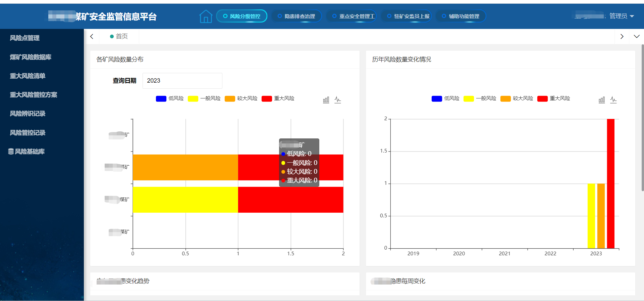Go to the home page via house icon
644x301 pixels.
click(206, 16)
